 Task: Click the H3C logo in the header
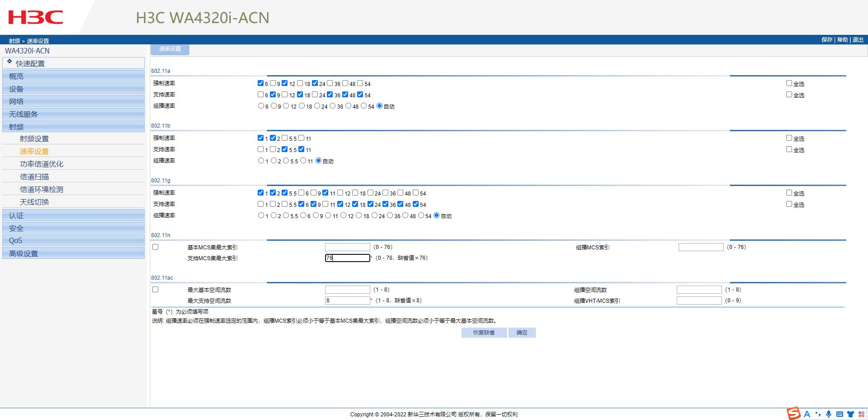36,18
